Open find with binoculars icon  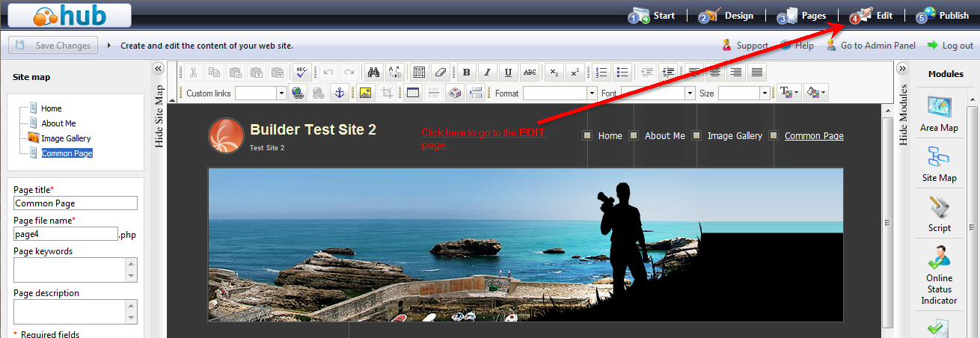[x=374, y=73]
